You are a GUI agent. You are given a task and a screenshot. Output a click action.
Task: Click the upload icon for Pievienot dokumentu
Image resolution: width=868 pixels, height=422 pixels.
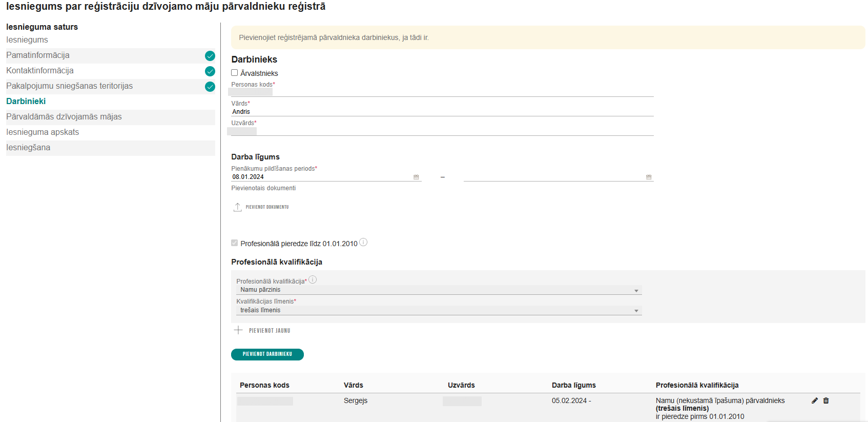(238, 207)
